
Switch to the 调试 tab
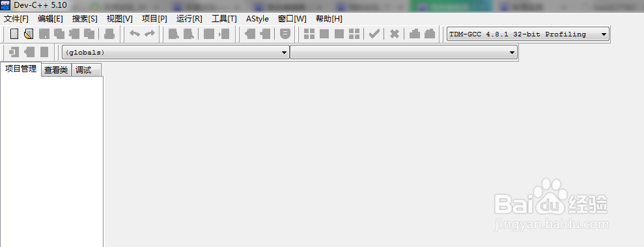(x=86, y=70)
